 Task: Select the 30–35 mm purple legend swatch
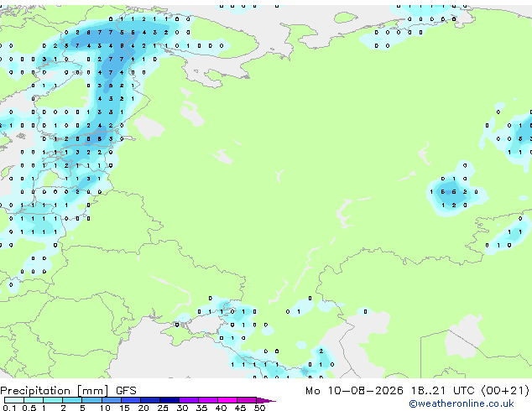(189, 400)
